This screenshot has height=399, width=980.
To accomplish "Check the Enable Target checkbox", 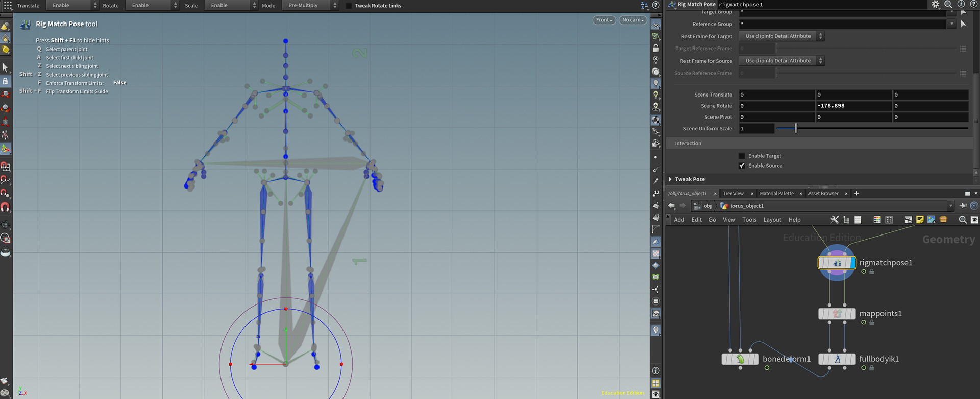I will 742,156.
